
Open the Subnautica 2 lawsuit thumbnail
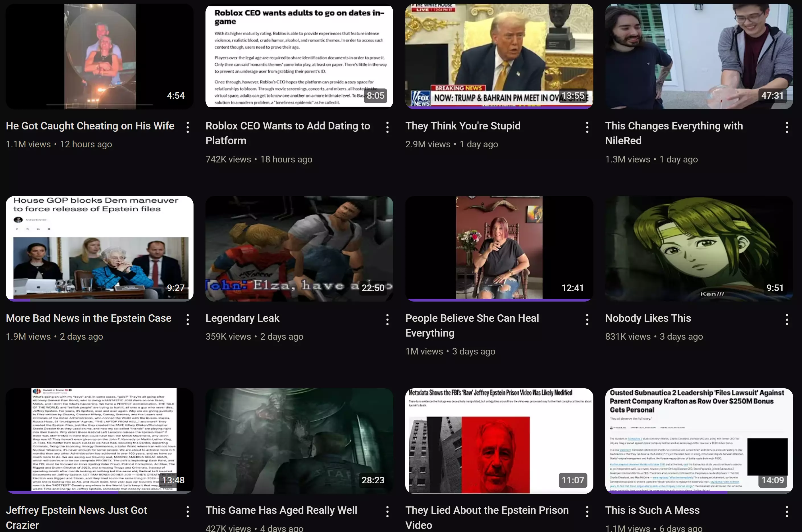click(699, 441)
